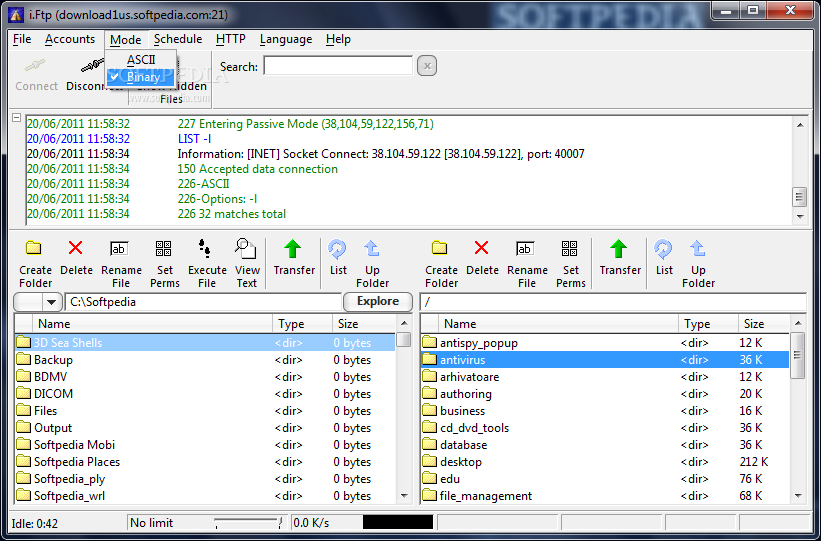
Task: Click the View Text icon
Action: click(245, 248)
